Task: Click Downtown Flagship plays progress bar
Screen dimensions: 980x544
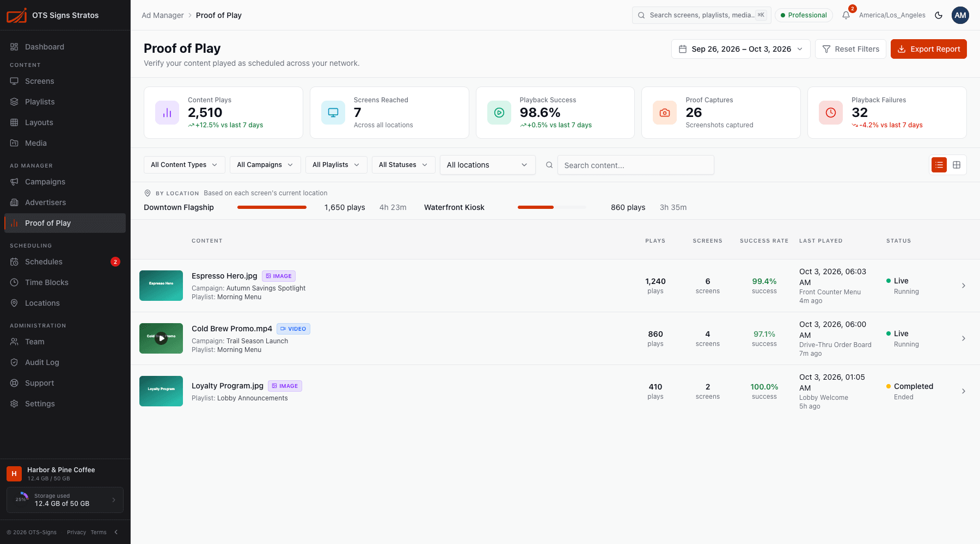Action: pyautogui.click(x=272, y=207)
